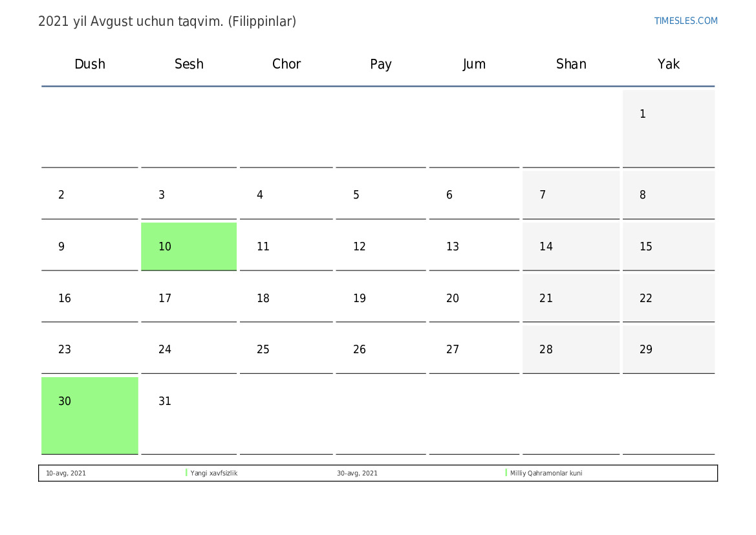Select the highlighted August 30 cell
756x535 pixels.
tap(90, 415)
